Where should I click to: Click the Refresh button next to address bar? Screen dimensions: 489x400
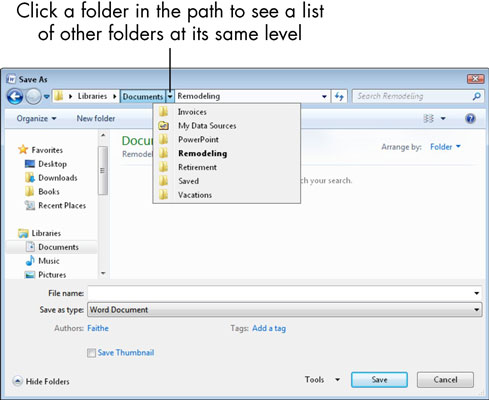click(339, 97)
